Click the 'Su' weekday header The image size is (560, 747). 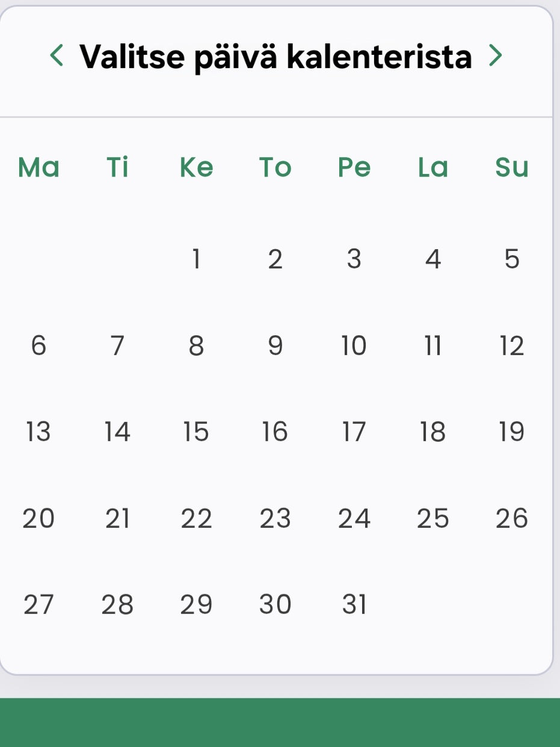tap(511, 167)
